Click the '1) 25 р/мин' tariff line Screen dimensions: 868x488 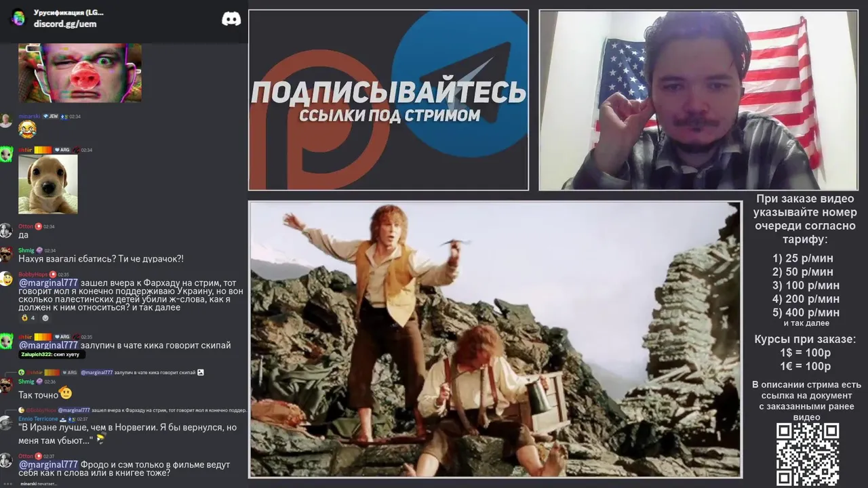coord(803,258)
